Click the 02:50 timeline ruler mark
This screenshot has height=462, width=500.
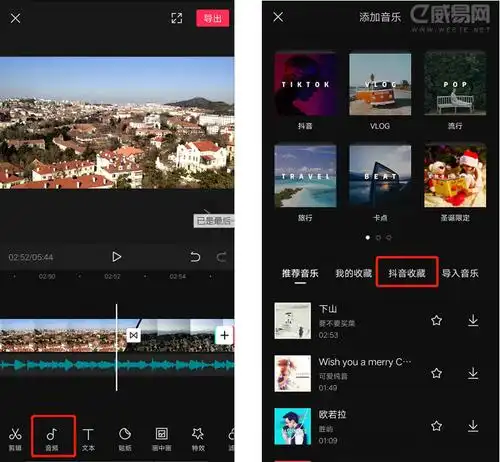point(47,276)
